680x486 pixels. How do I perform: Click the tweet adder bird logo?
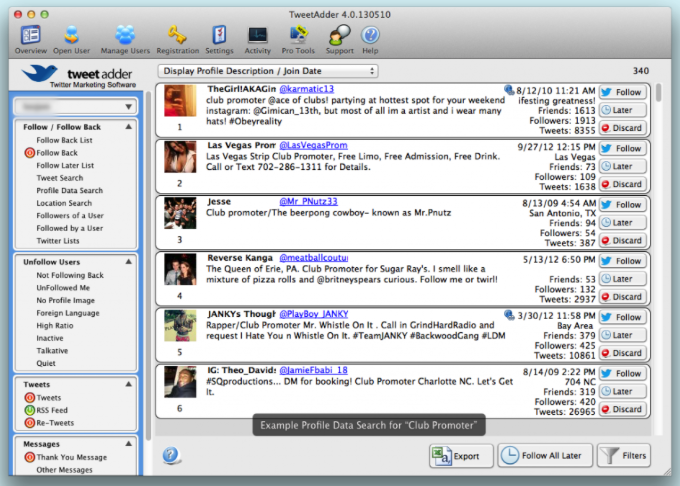click(39, 73)
